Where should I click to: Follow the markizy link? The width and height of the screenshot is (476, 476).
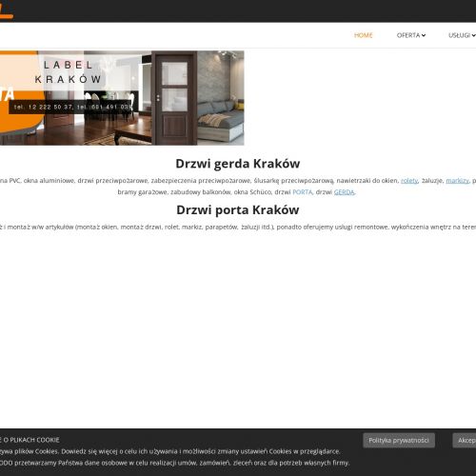pyautogui.click(x=457, y=181)
